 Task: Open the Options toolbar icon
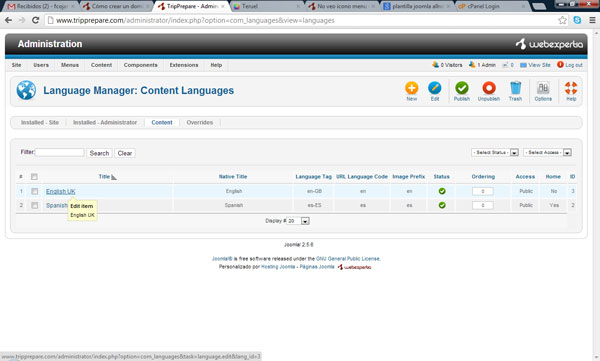(543, 88)
